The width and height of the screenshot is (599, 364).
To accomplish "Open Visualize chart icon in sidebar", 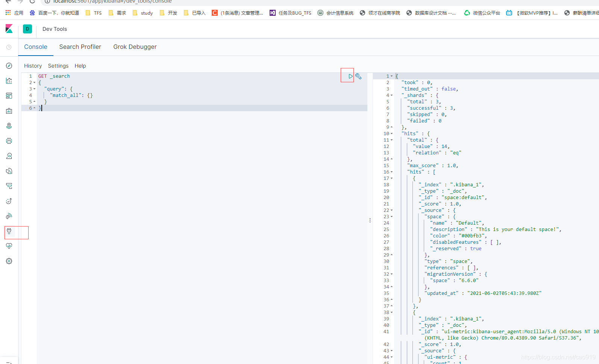I will (x=9, y=81).
